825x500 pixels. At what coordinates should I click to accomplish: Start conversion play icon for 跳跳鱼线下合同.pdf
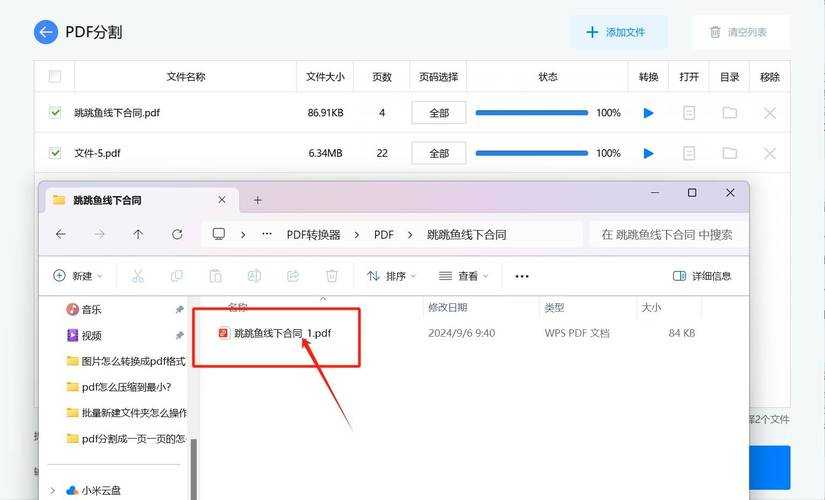coord(648,113)
